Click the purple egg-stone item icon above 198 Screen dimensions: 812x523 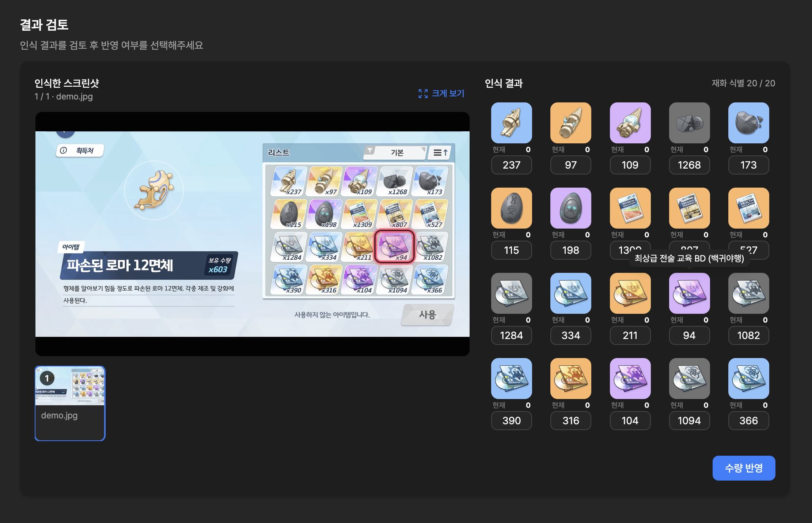tap(570, 208)
